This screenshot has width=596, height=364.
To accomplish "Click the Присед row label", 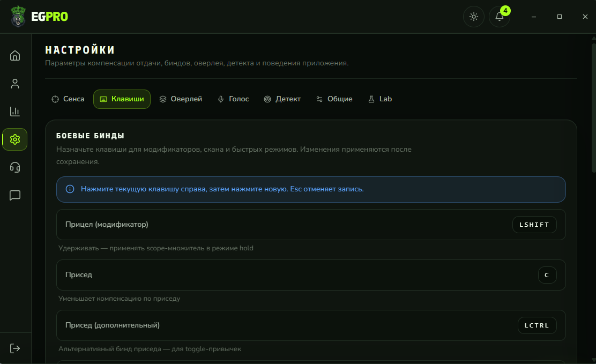I will click(x=79, y=274).
